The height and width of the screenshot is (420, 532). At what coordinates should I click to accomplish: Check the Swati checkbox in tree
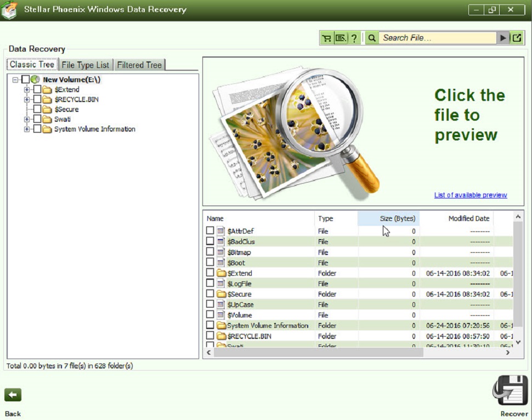(37, 119)
